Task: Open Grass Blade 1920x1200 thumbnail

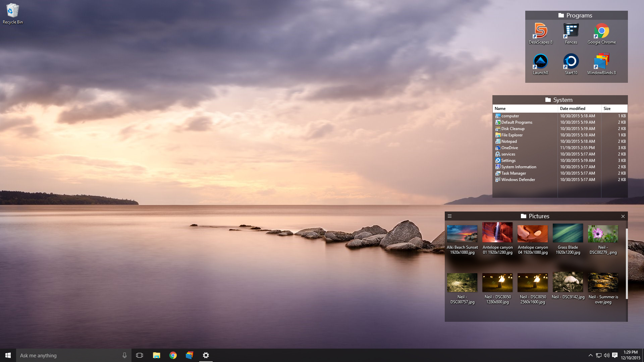Action: point(568,234)
